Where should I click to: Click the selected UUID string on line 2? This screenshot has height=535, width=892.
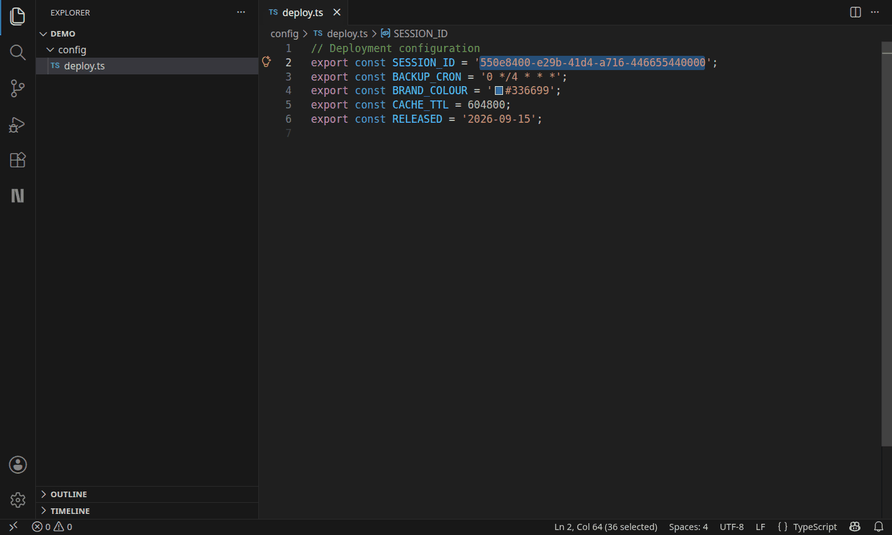coord(592,63)
